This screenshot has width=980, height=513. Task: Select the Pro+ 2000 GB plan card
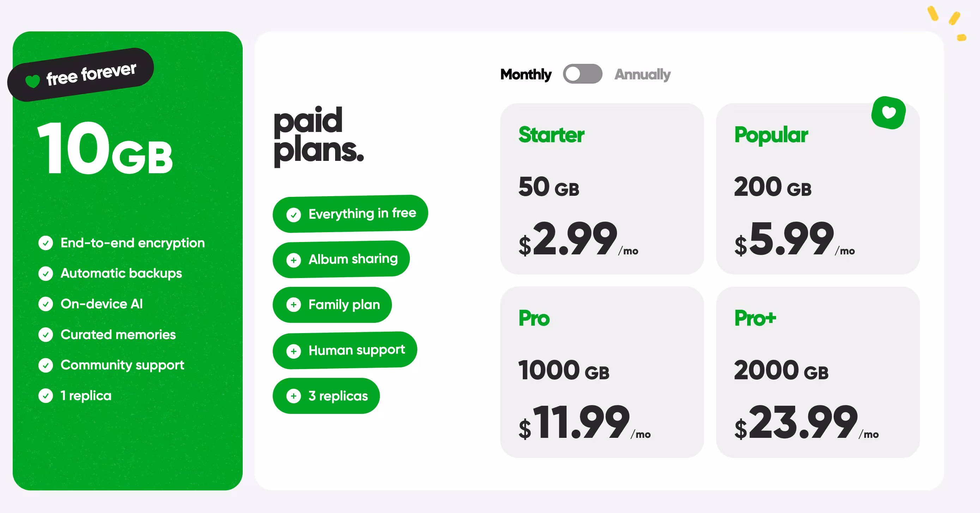(818, 372)
